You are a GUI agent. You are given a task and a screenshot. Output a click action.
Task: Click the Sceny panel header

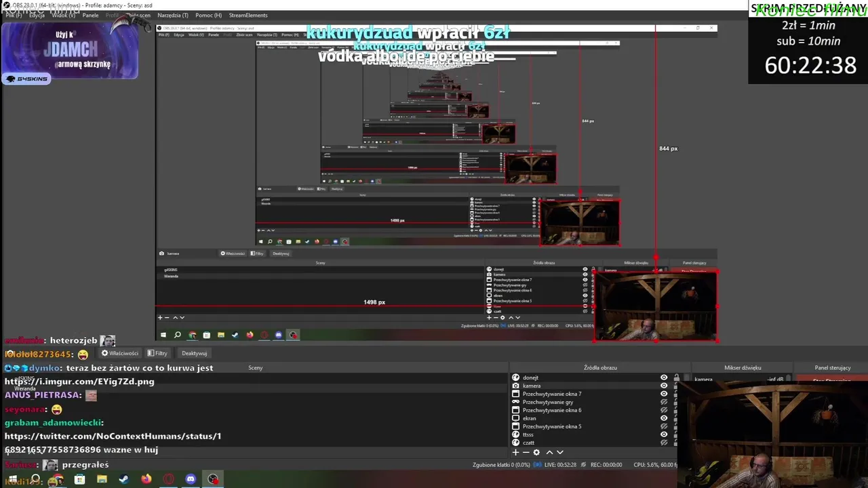pyautogui.click(x=255, y=367)
